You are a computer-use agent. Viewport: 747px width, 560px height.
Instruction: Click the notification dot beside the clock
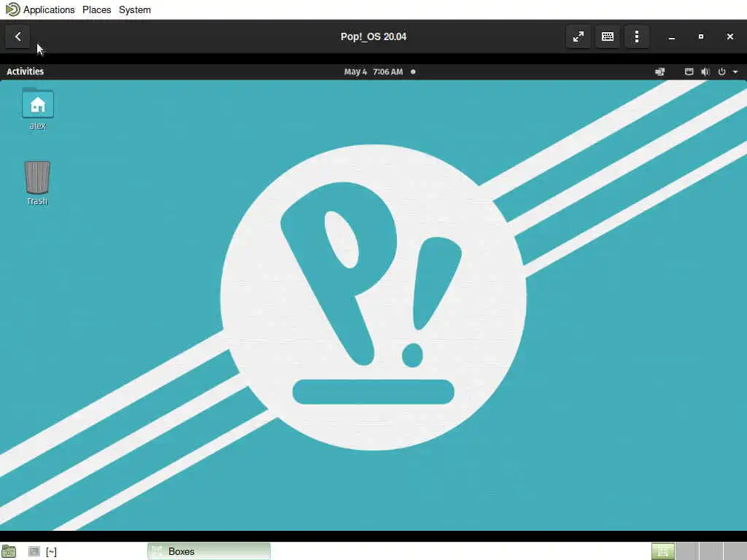(413, 72)
